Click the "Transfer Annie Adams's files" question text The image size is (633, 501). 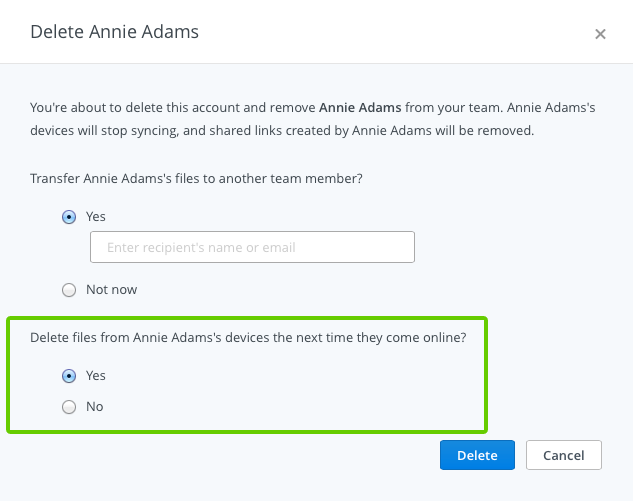click(196, 178)
